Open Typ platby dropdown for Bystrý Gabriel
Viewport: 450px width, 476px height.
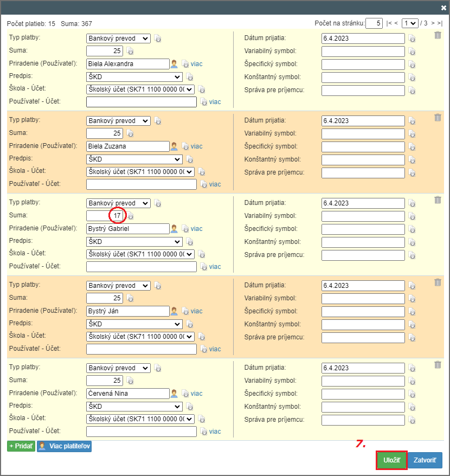118,203
